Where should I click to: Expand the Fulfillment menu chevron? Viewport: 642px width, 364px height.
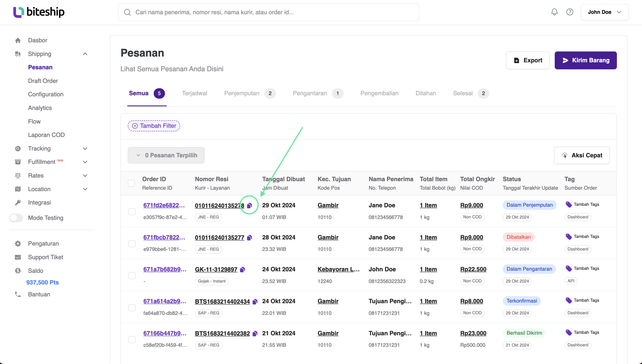(x=85, y=162)
